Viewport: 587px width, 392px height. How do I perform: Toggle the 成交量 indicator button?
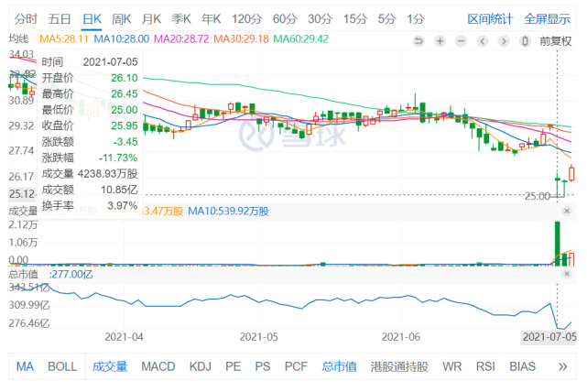pyautogui.click(x=110, y=366)
